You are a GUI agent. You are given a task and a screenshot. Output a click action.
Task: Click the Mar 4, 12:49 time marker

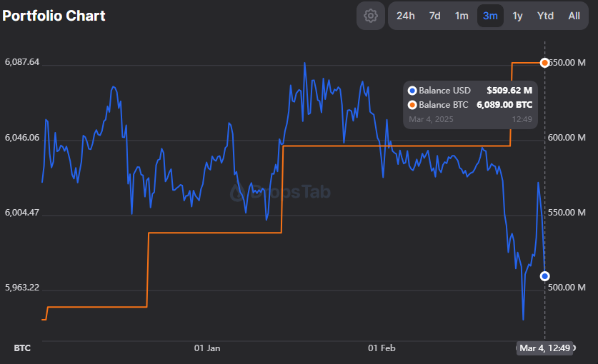pos(544,348)
